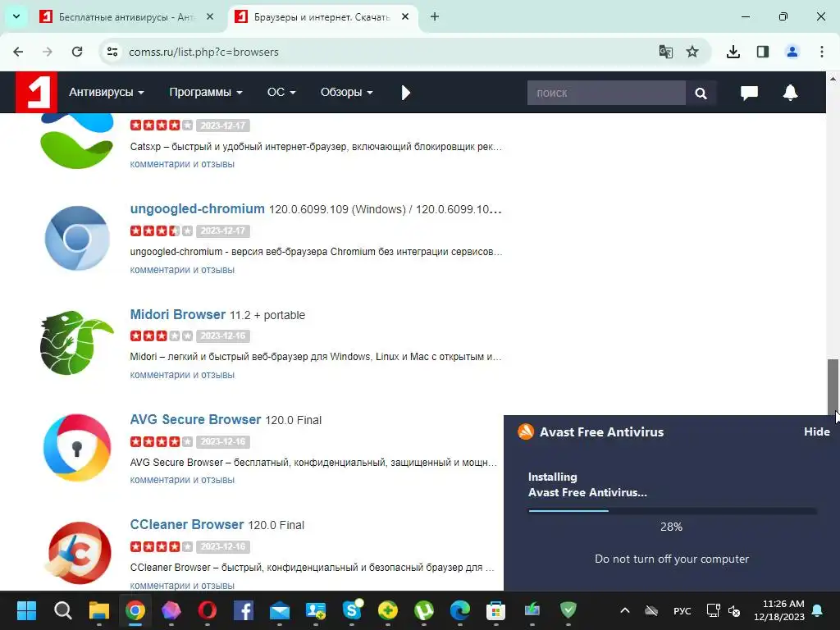Open comments link under ungoogled-chromium

pyautogui.click(x=182, y=269)
